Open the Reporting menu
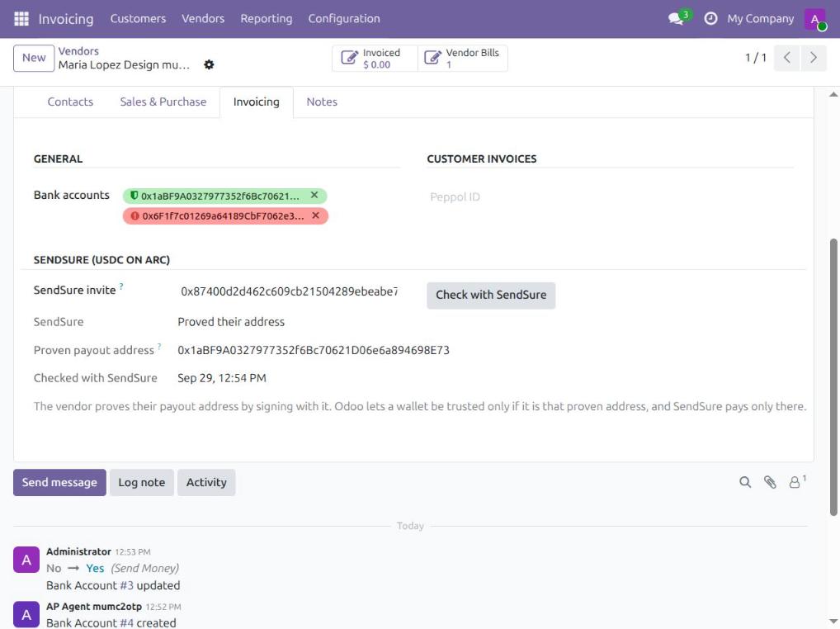 267,19
